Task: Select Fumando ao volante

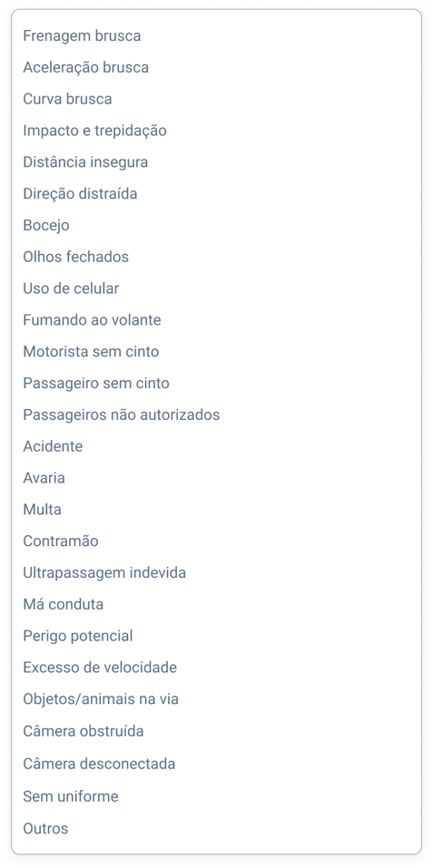Action: [x=216, y=320]
